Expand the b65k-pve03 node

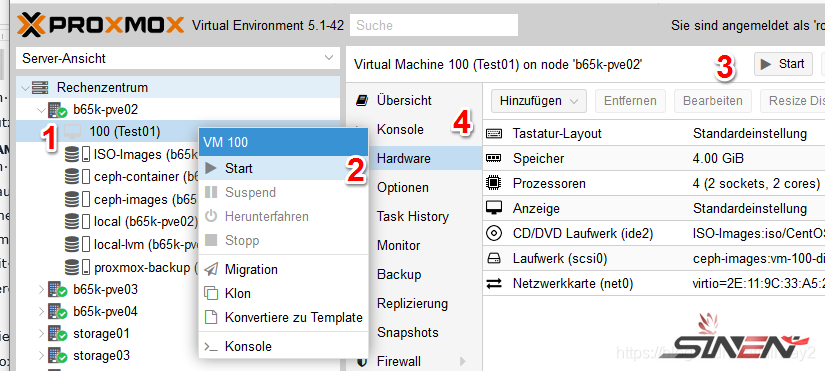click(x=41, y=289)
